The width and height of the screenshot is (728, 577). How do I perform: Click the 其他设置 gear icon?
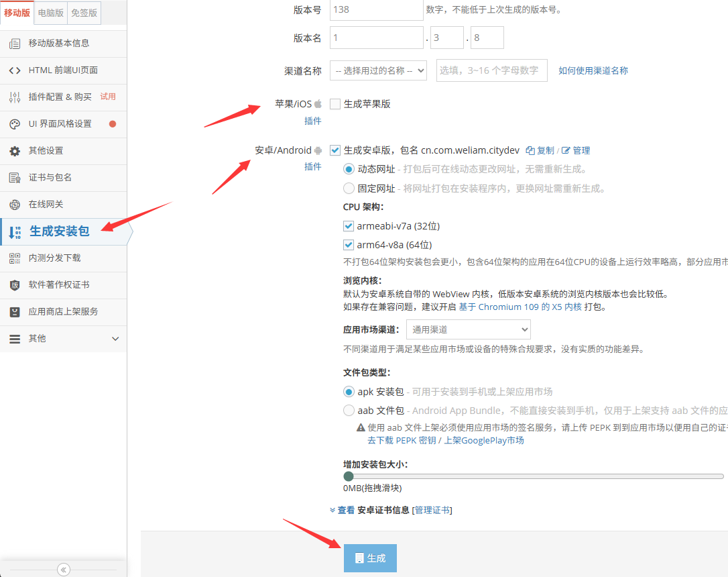coord(15,151)
